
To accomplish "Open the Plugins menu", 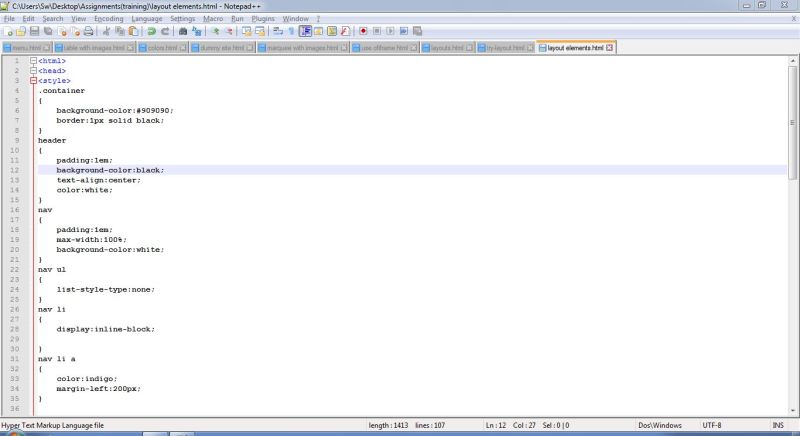I will (x=263, y=18).
